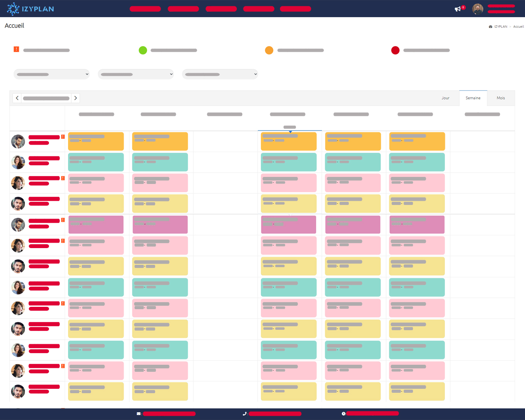This screenshot has height=420, width=525.
Task: Open the middle filter dropdown
Action: 136,74
